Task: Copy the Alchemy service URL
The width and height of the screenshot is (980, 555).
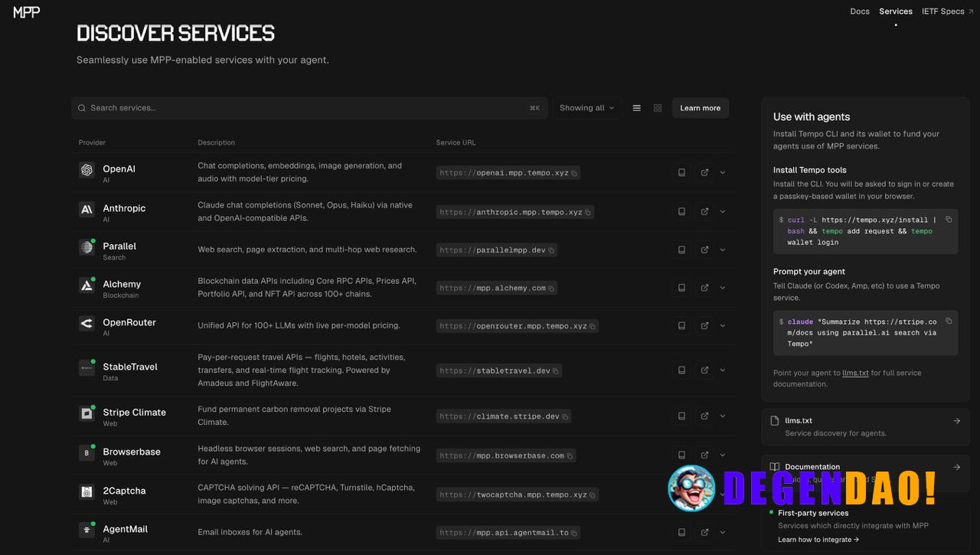Action: pyautogui.click(x=552, y=288)
